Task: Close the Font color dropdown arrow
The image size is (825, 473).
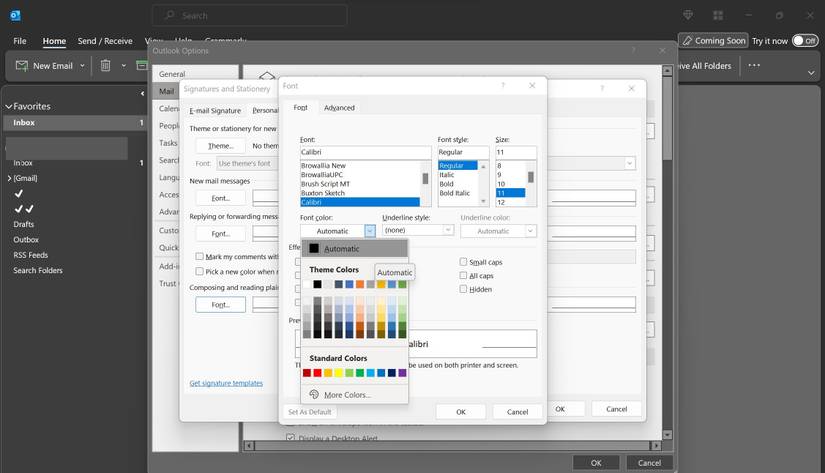Action: click(369, 230)
